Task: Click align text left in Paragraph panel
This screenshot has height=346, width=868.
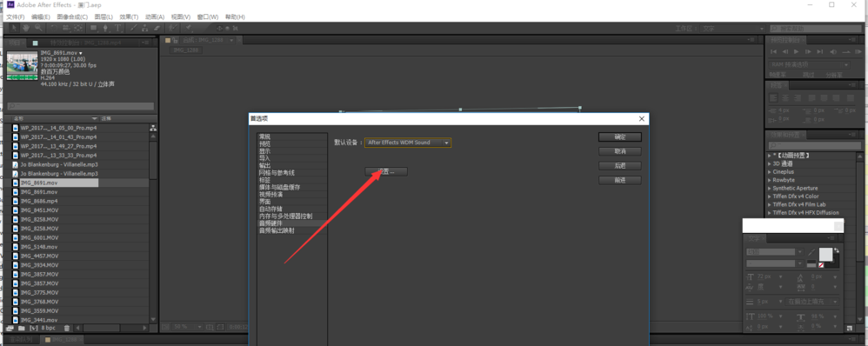Action: pyautogui.click(x=774, y=98)
